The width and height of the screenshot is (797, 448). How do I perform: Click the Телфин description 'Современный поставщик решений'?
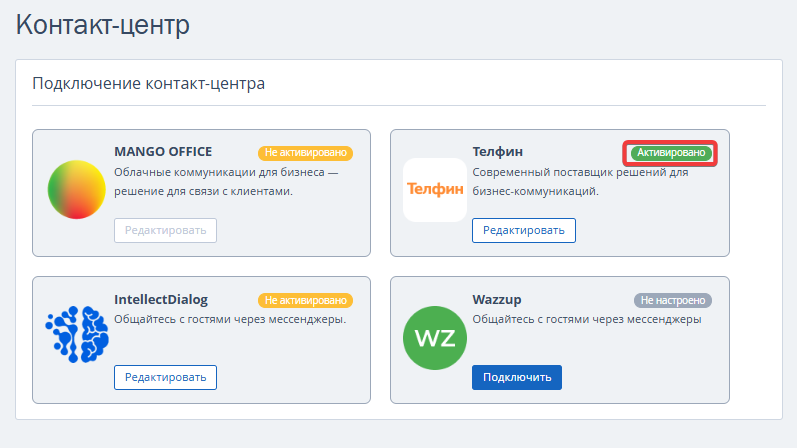coord(580,181)
